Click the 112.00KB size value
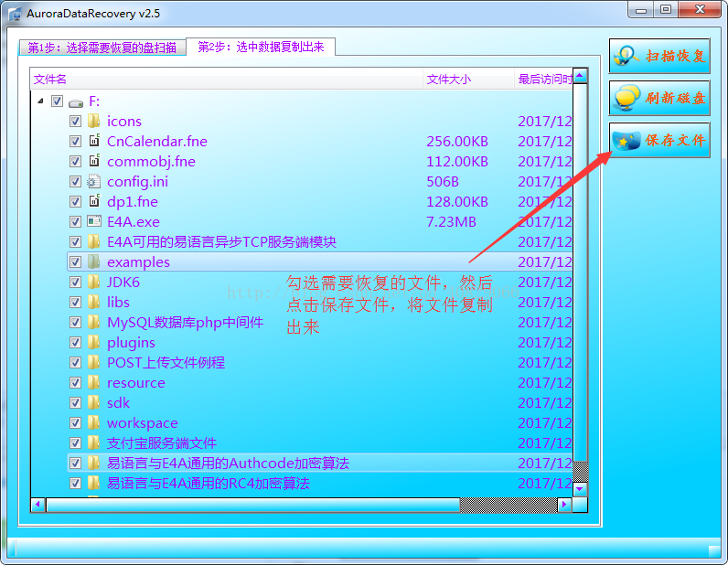 (457, 162)
